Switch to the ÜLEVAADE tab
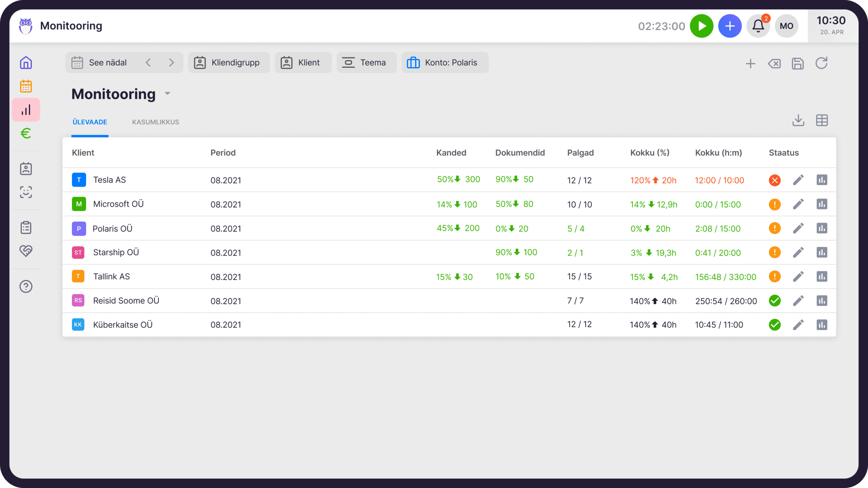 [x=90, y=122]
